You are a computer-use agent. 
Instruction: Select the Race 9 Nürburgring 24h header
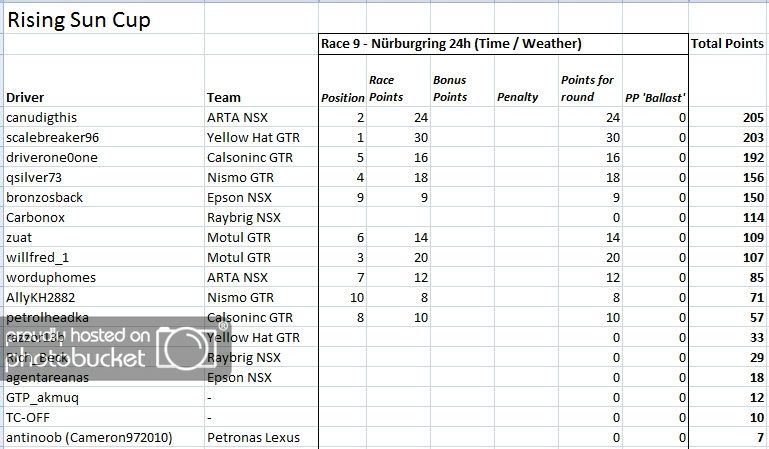pyautogui.click(x=452, y=44)
